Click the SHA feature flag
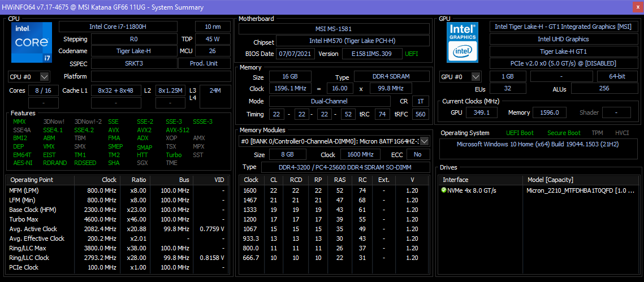The height and width of the screenshot is (282, 644). [114, 163]
